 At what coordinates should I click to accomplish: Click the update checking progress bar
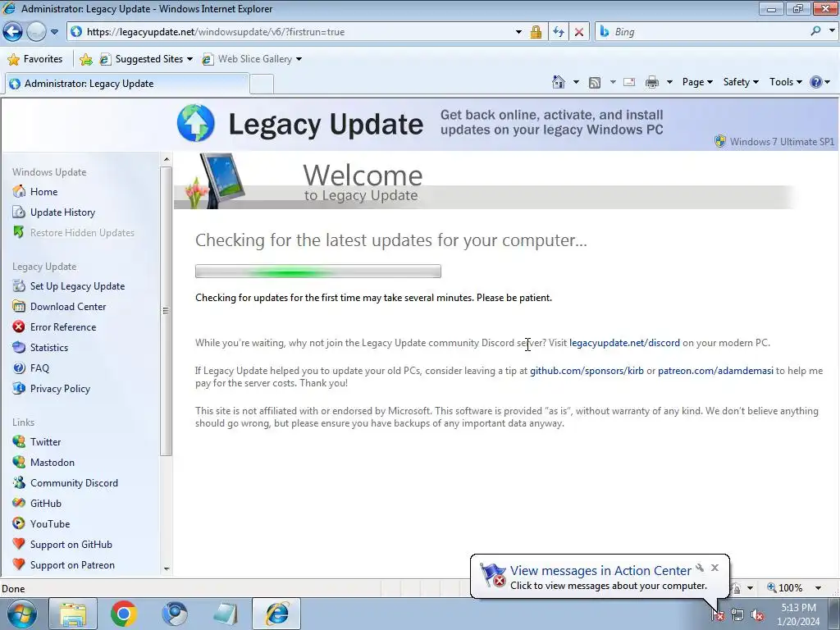(318, 271)
